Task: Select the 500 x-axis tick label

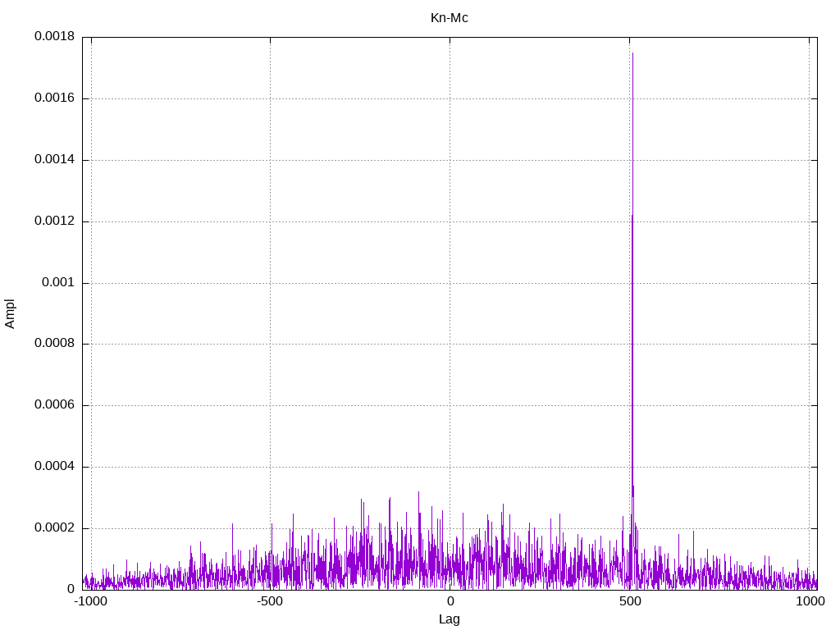Action: tap(629, 601)
